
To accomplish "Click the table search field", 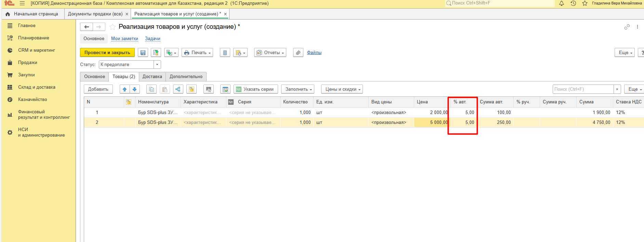I will 583,89.
